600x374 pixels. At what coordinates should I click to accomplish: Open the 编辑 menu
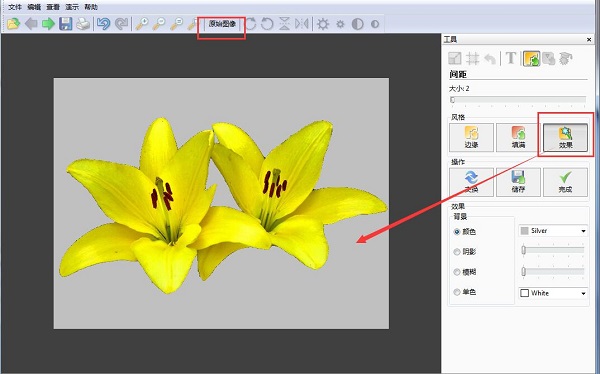coord(34,7)
